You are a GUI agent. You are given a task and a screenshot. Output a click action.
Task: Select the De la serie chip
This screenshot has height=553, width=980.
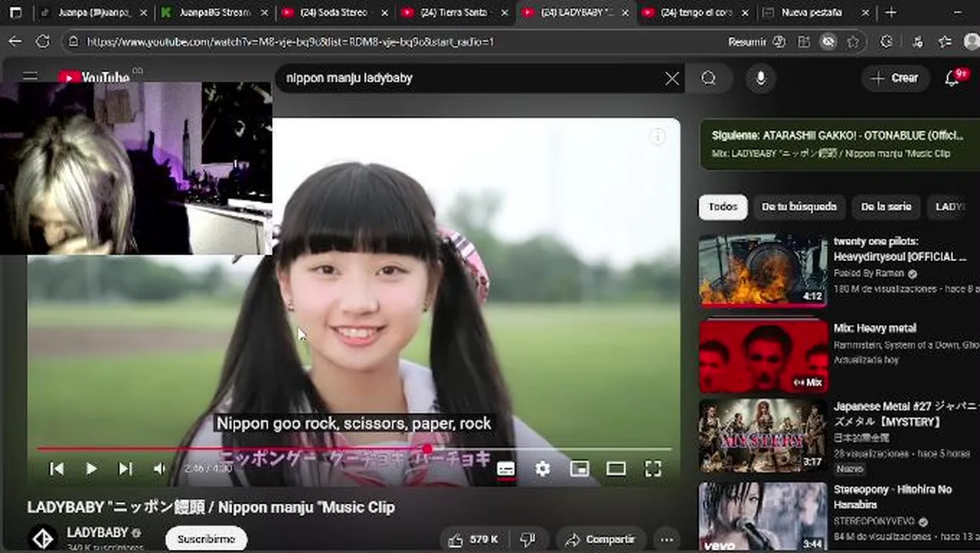pos(885,207)
